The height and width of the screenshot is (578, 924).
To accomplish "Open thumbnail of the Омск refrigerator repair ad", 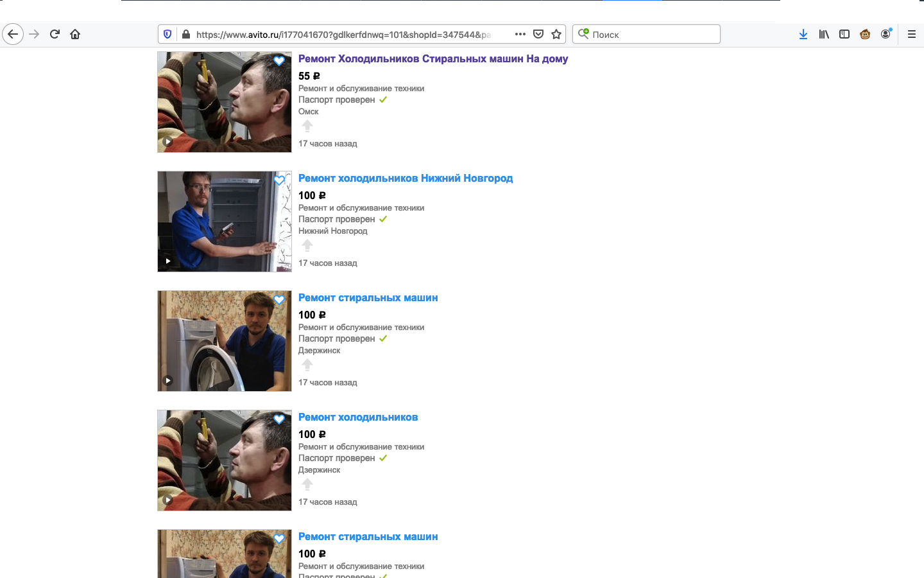I will tap(225, 102).
